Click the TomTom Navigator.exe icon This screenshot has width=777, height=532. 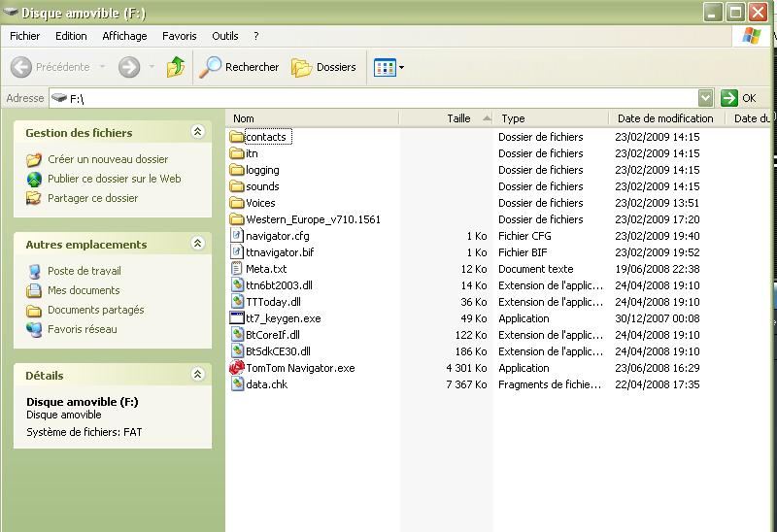(x=237, y=368)
